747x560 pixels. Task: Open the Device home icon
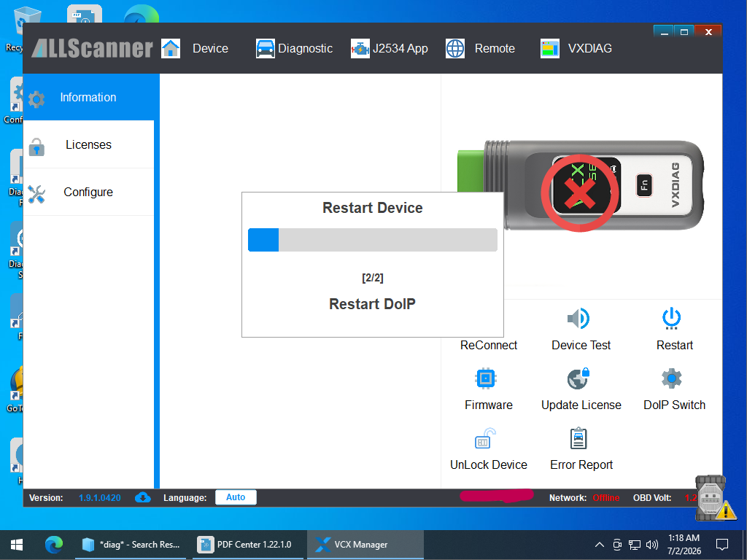pos(171,49)
